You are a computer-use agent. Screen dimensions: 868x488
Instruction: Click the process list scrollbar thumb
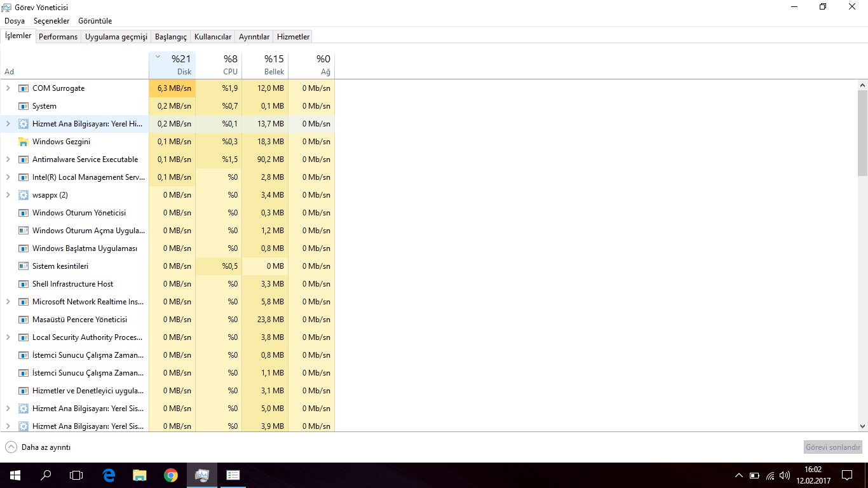pyautogui.click(x=862, y=133)
